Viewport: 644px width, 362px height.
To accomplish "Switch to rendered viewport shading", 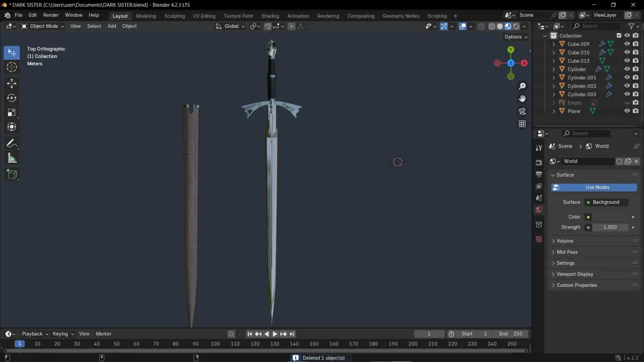I will pos(516,26).
